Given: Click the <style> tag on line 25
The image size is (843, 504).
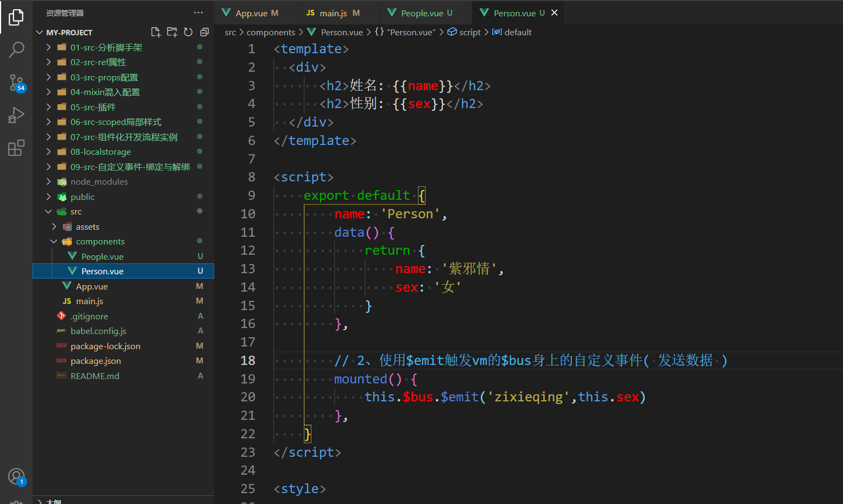Looking at the screenshot, I should click(x=300, y=489).
